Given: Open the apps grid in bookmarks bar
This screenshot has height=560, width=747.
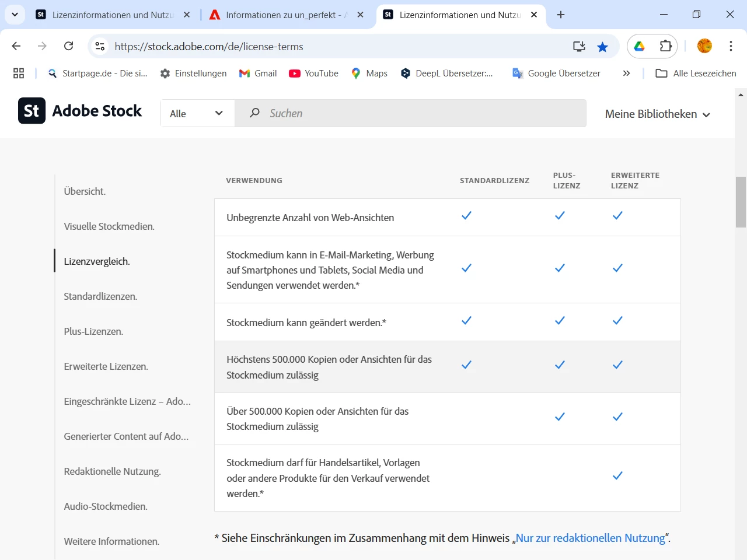Looking at the screenshot, I should (x=19, y=73).
